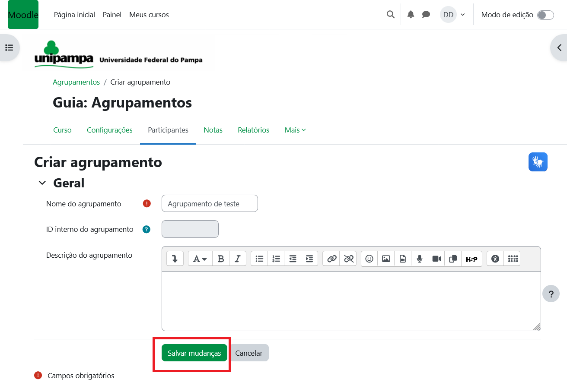Screen dimensions: 567x392
Task: Collapse the Geral section
Action: (x=42, y=182)
